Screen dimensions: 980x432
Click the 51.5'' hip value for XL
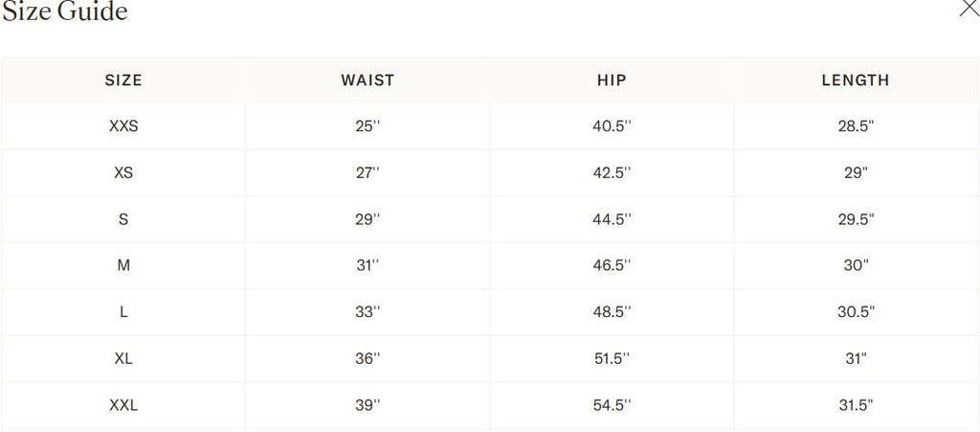612,358
